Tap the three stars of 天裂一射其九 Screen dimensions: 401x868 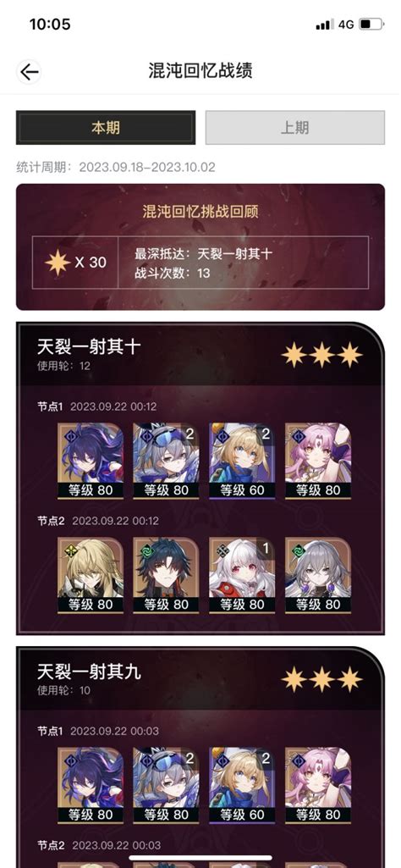coord(322,679)
